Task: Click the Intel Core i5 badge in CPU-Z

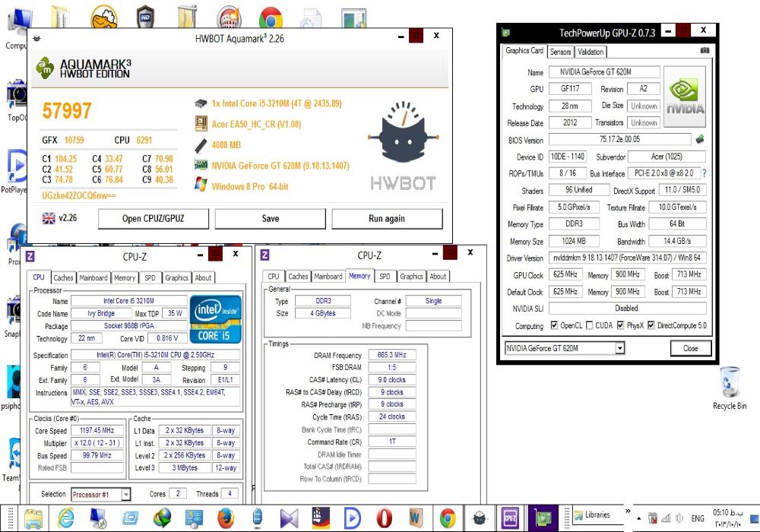Action: [x=215, y=318]
